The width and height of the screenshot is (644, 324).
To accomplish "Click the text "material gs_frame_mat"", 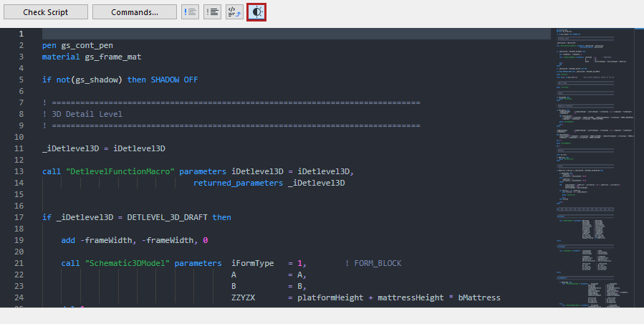I will (92, 57).
